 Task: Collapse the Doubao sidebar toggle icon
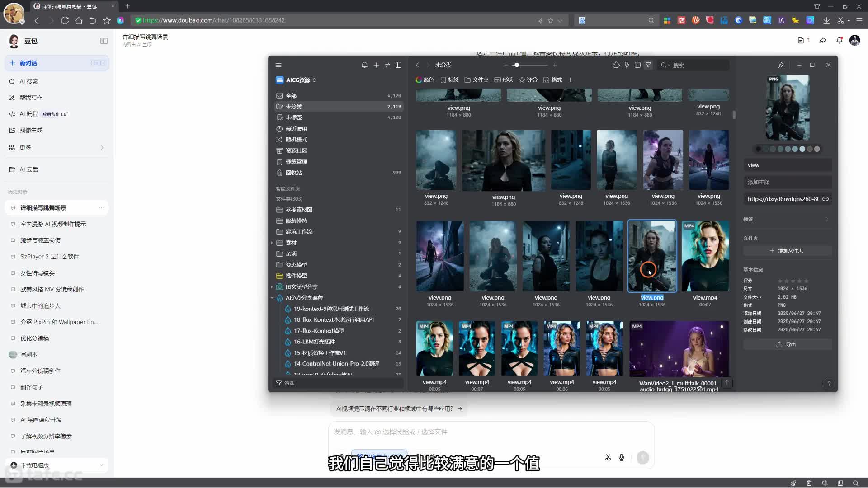[104, 41]
